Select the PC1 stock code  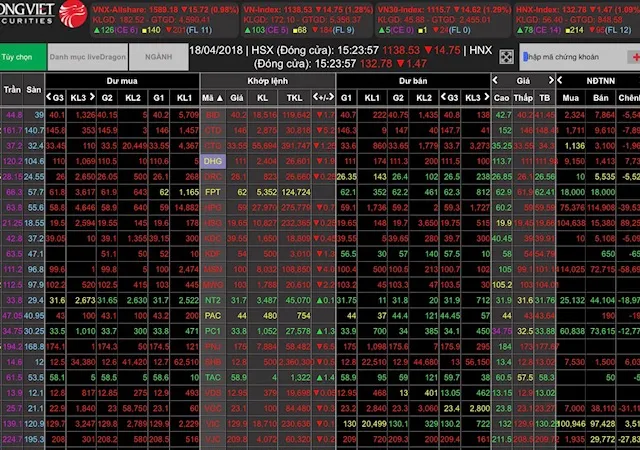(213, 331)
